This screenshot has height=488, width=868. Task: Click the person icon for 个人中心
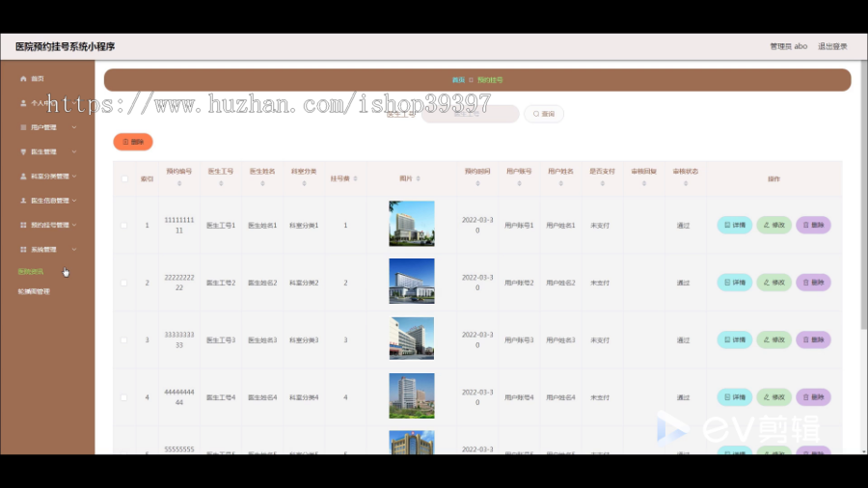[23, 103]
